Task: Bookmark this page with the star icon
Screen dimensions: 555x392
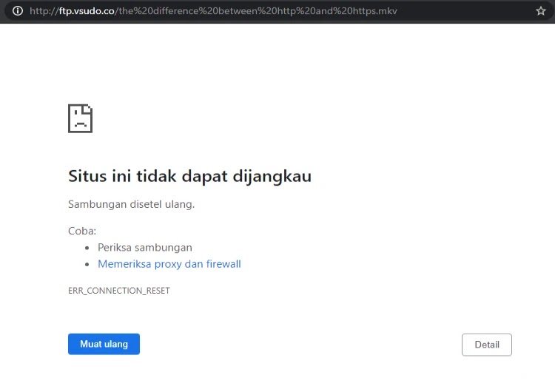Action: pyautogui.click(x=540, y=11)
